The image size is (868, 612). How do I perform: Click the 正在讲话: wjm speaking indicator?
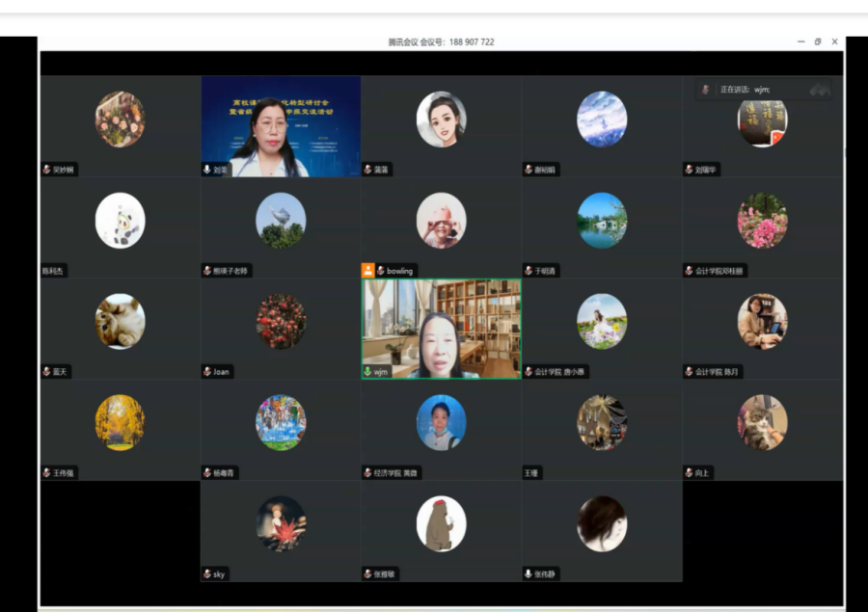click(x=762, y=90)
